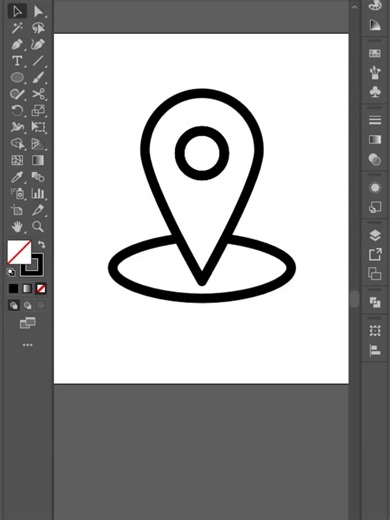The height and width of the screenshot is (520, 390).
Task: Open the Pathfinder panel
Action: tap(375, 302)
